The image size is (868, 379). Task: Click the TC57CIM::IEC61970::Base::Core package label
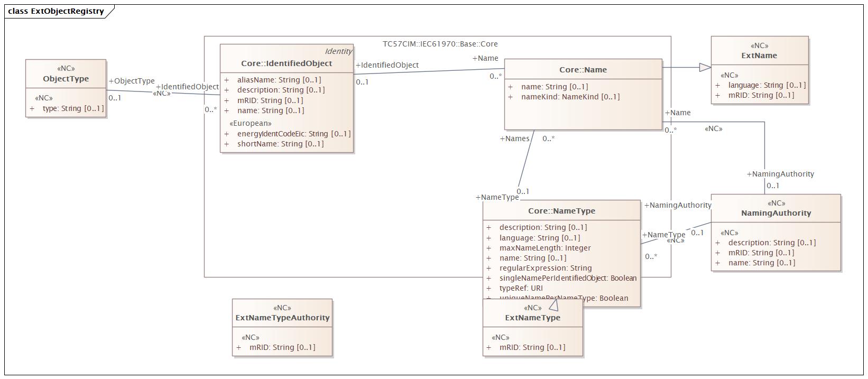point(440,44)
